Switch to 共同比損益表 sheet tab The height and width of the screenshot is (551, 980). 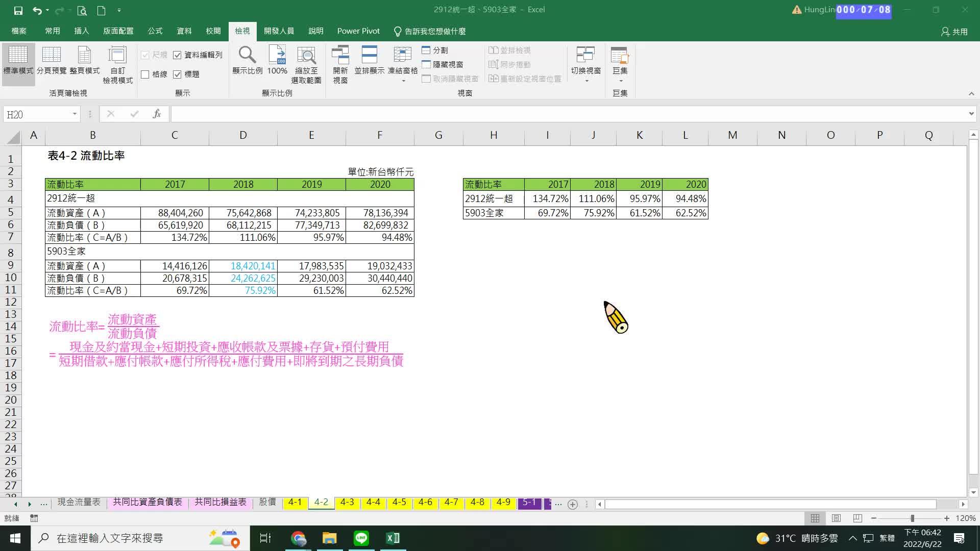tap(220, 503)
